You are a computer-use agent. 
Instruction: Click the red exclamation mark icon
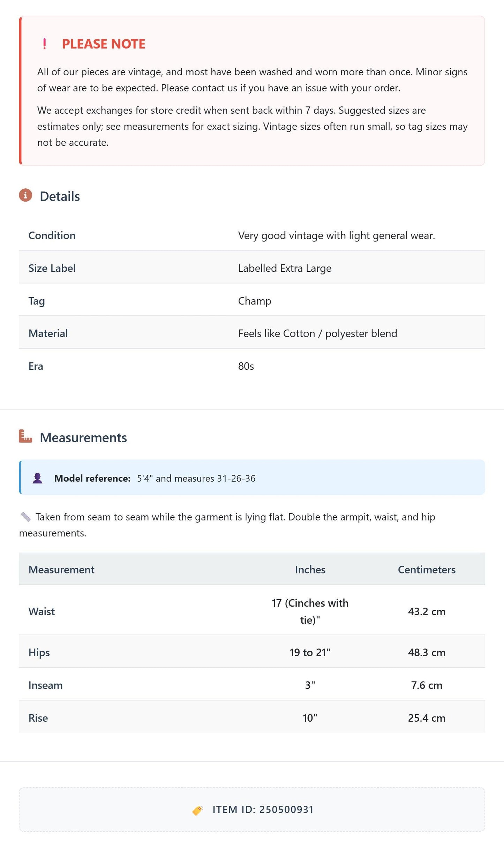point(44,44)
